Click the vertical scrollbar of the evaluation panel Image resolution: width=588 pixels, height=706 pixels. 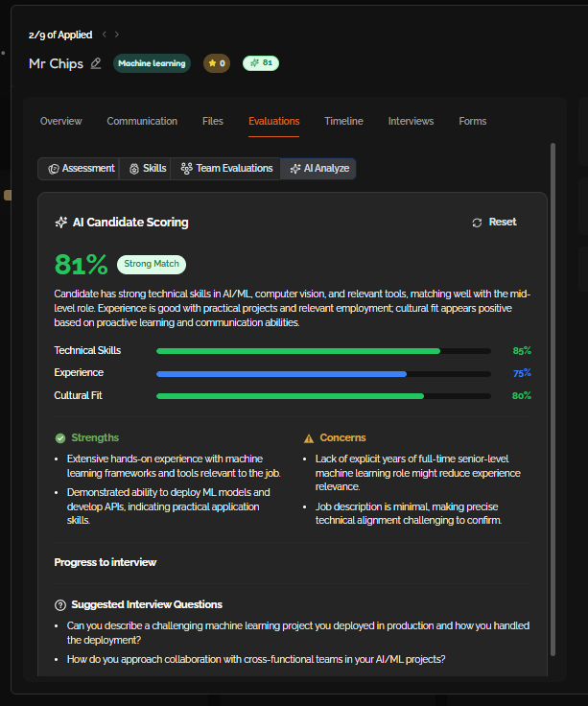pyautogui.click(x=553, y=399)
